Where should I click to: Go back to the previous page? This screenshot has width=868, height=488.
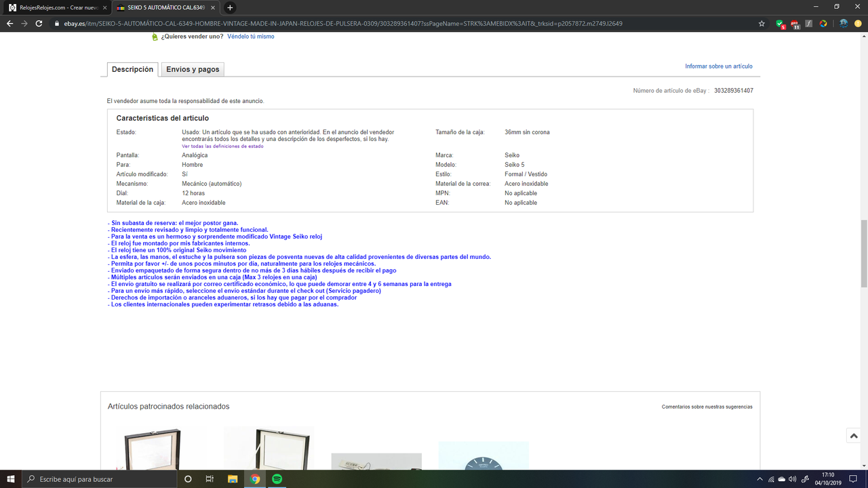[9, 23]
